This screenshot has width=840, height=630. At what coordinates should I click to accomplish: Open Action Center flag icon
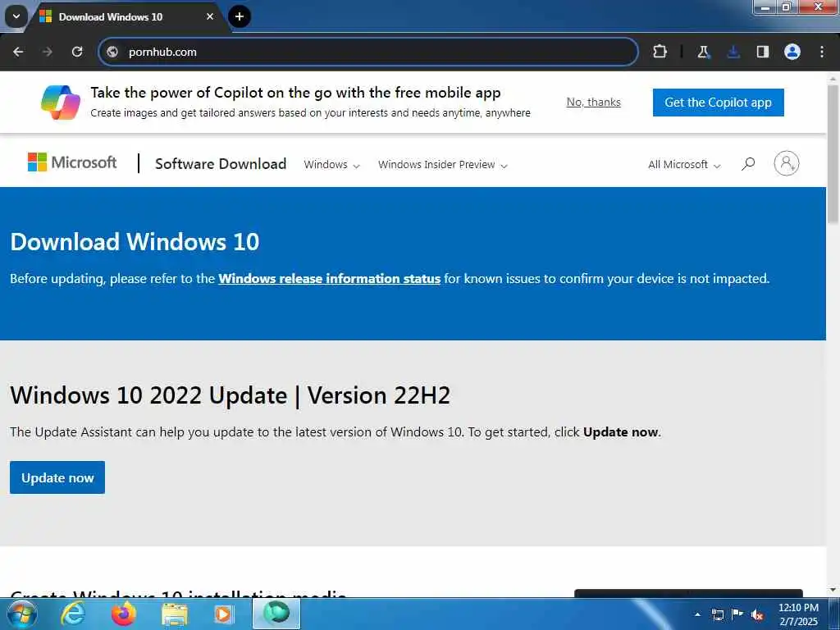tap(737, 614)
